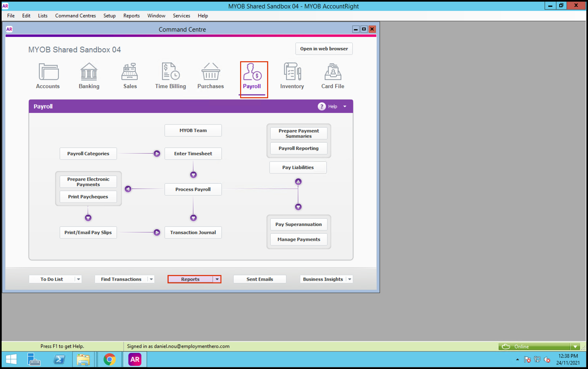Launch Chrome from the taskbar
This screenshot has height=369, width=588.
tap(110, 359)
